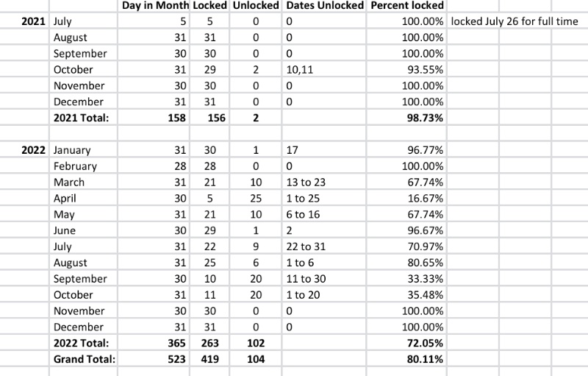Click the 'Dates Unlocked' column header cell
Screen dimensions: 588x376
point(324,6)
